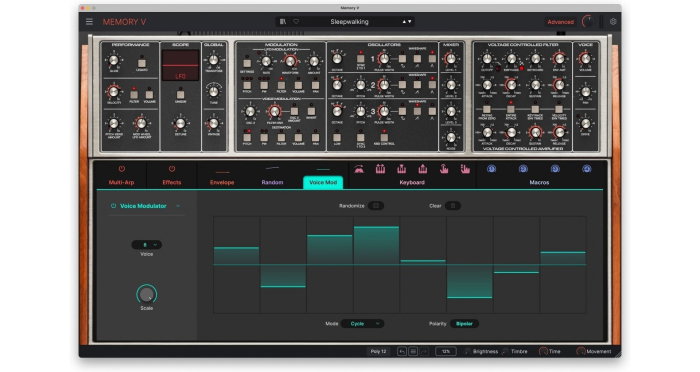Image resolution: width=700 pixels, height=372 pixels.
Task: Switch to the Multi-Arp tab
Action: click(121, 182)
